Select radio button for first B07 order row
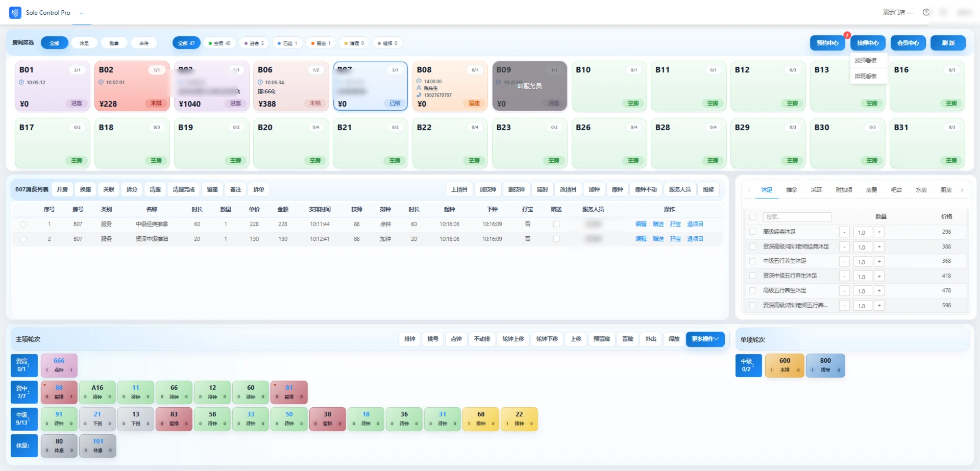Screen dimensions: 980x471 click(x=23, y=224)
